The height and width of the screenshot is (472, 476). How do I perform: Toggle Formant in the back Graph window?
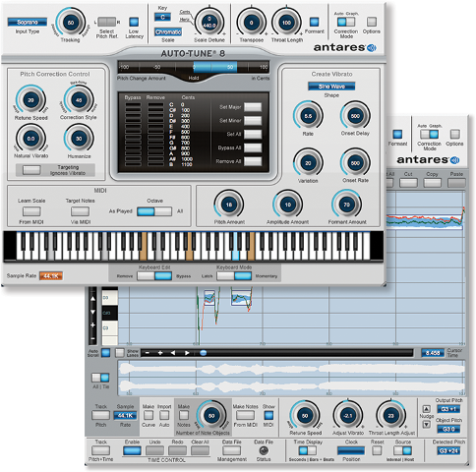[x=397, y=134]
